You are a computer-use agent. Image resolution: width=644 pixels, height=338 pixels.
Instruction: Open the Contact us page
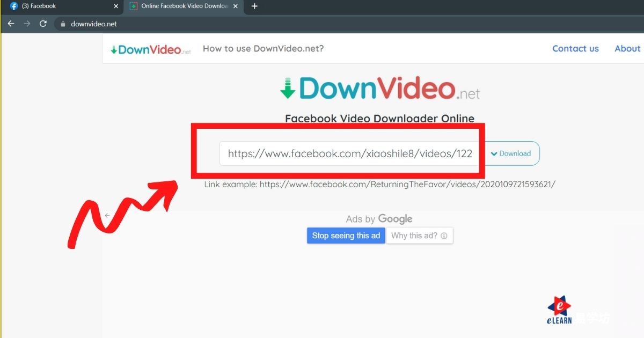pos(575,48)
